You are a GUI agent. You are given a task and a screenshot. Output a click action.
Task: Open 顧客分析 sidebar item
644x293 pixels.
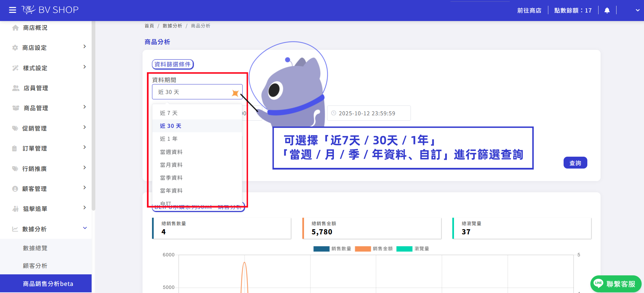[x=46, y=266]
